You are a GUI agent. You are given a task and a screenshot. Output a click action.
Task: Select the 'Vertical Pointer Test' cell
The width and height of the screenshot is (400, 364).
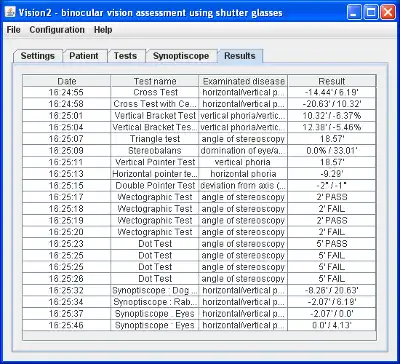click(155, 162)
